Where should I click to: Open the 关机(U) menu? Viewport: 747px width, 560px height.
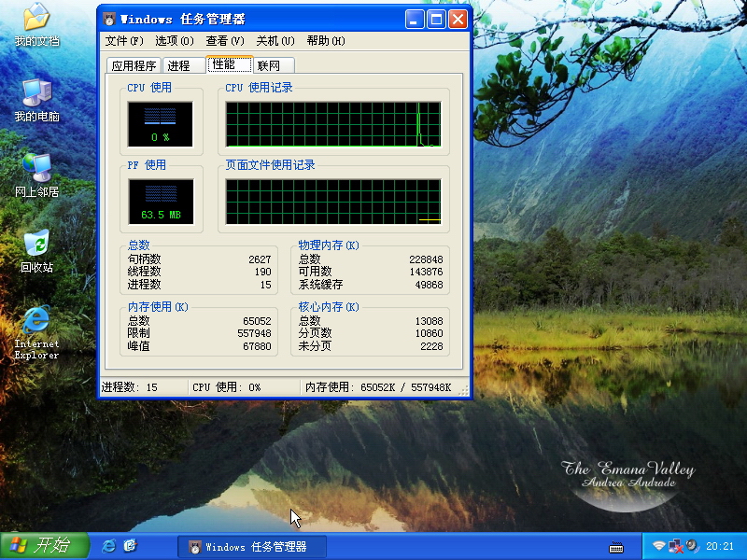click(275, 41)
